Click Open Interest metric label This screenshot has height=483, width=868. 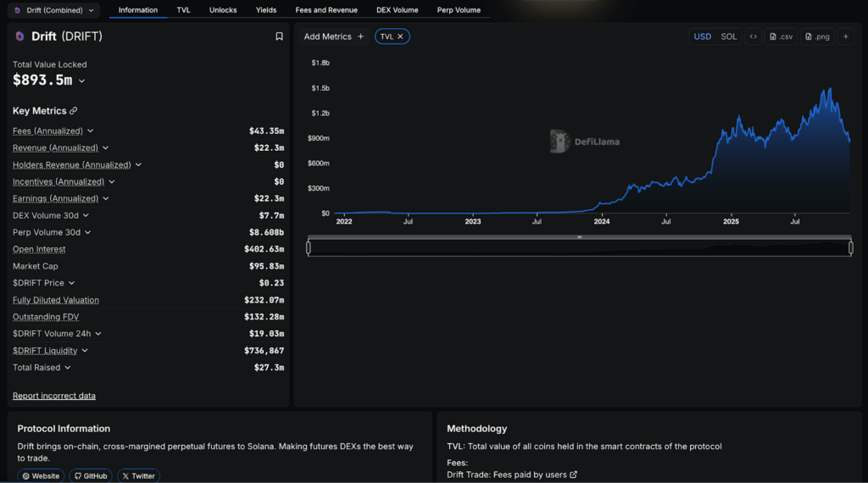pyautogui.click(x=39, y=249)
